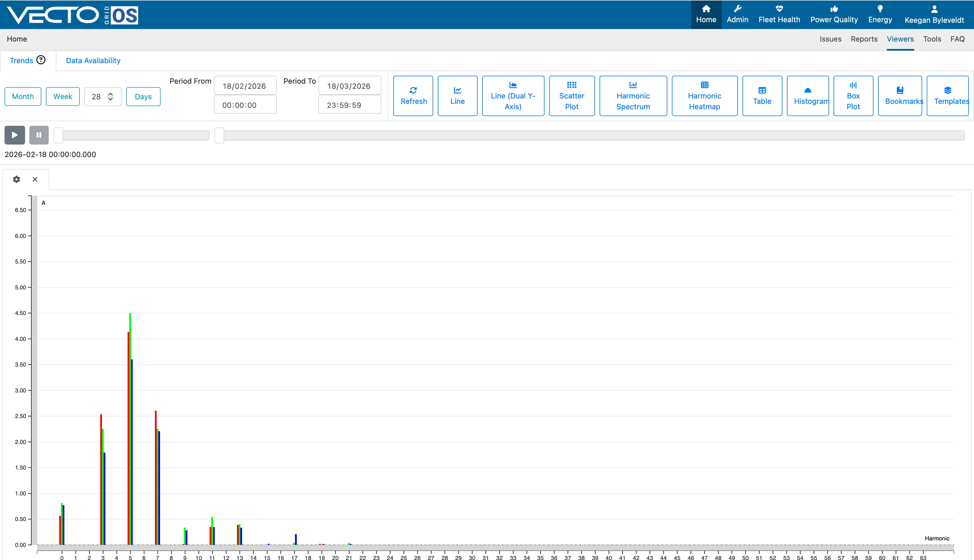This screenshot has width=974, height=560.
Task: Pause playback with the pause button
Action: coord(39,135)
